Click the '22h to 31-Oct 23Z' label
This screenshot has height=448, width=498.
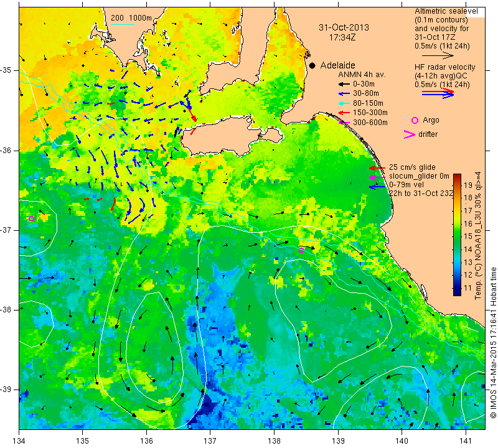tap(421, 193)
